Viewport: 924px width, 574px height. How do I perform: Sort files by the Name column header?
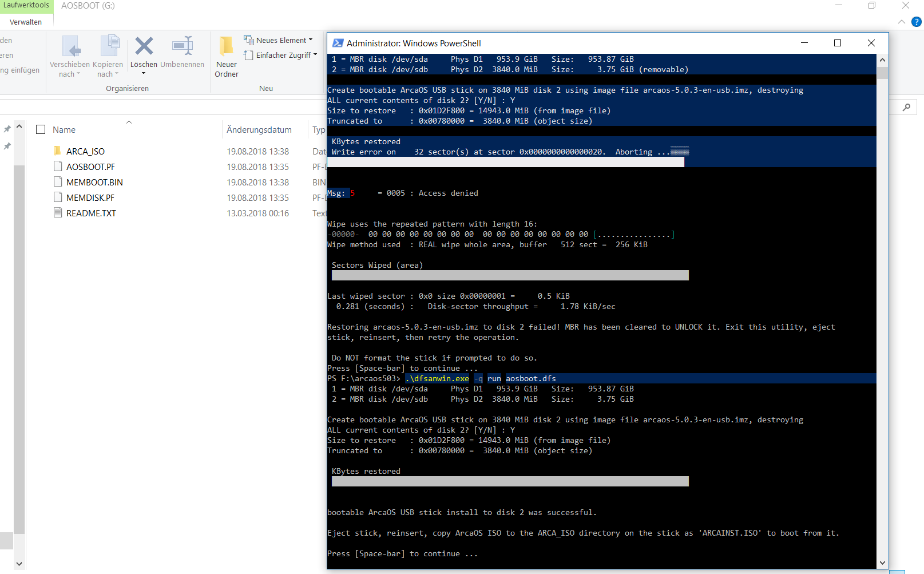64,130
